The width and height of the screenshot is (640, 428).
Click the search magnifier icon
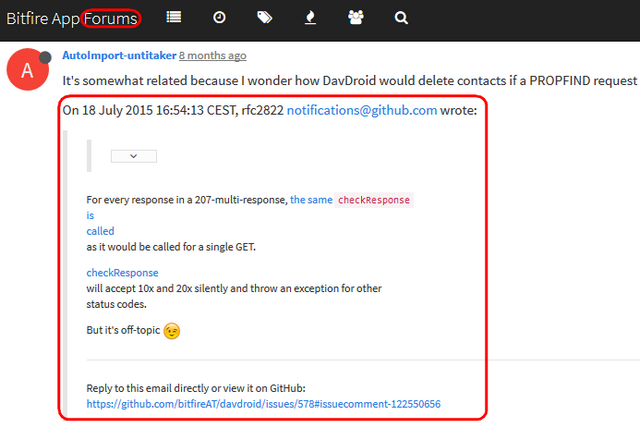tap(401, 17)
